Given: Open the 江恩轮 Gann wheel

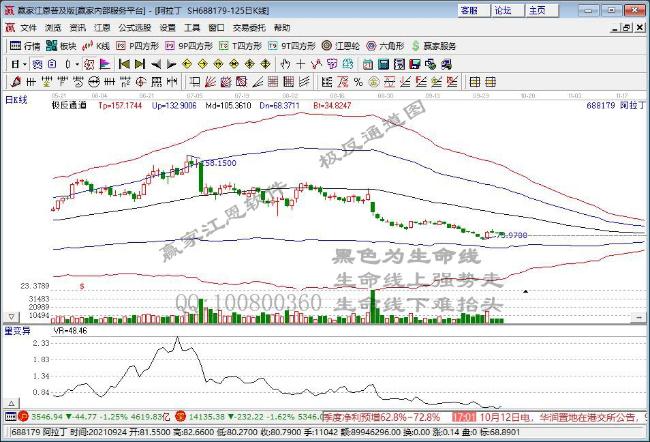Looking at the screenshot, I should [x=340, y=46].
